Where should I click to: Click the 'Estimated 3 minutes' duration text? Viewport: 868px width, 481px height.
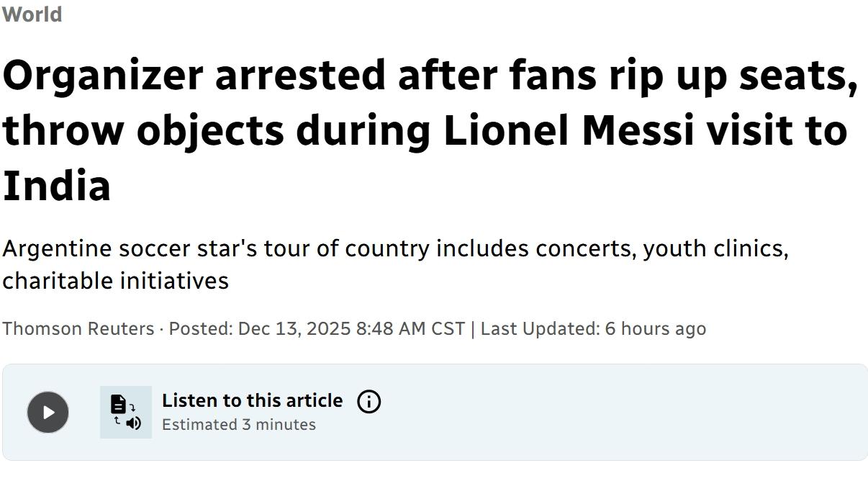pyautogui.click(x=239, y=424)
